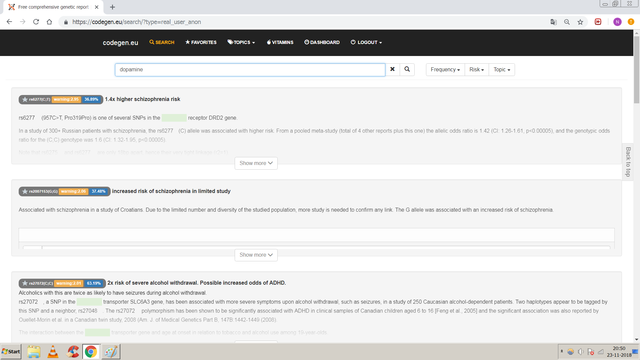Run search with the magnifier button
The height and width of the screenshot is (360, 640).
coord(407,69)
